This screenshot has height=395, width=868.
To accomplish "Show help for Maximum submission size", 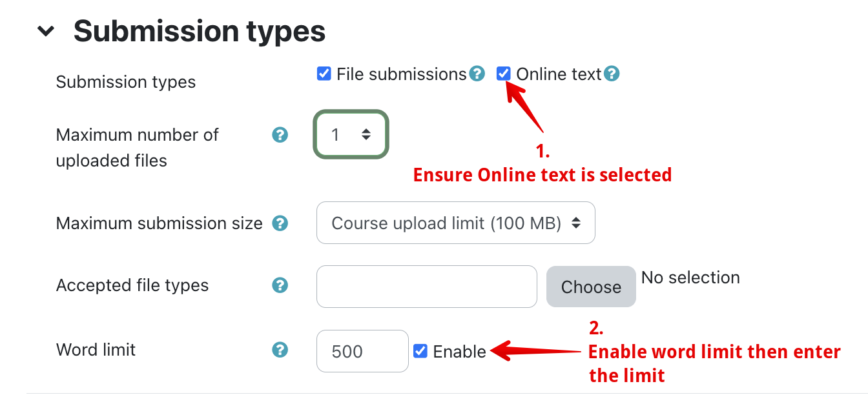I will point(280,223).
